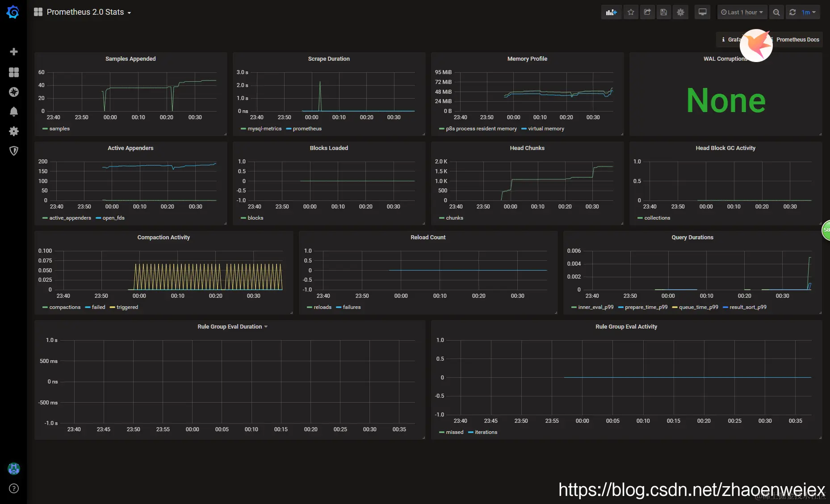
Task: Open the Configuration gear in sidebar
Action: [x=14, y=131]
